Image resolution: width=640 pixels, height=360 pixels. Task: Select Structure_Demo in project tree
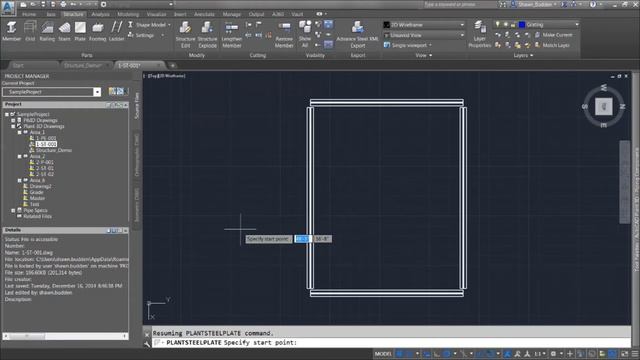click(x=53, y=150)
